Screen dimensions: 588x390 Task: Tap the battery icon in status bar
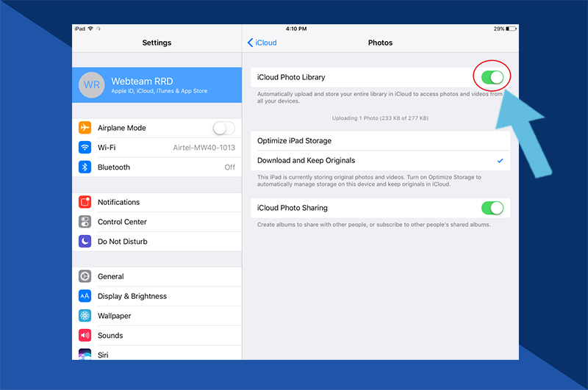coord(511,29)
